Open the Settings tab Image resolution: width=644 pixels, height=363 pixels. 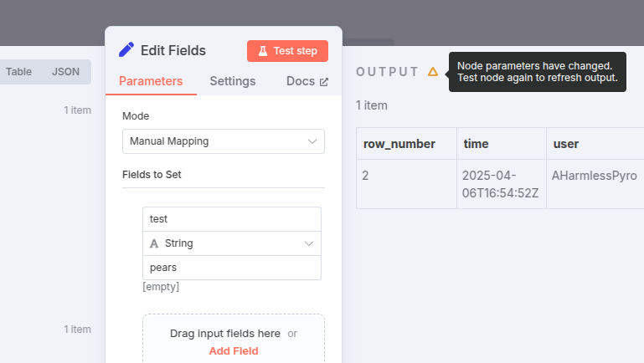233,81
